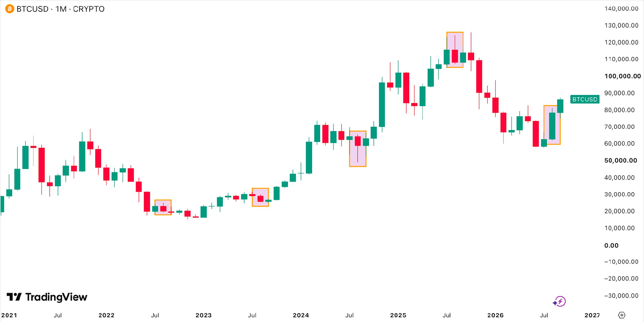This screenshot has width=644, height=322.
Task: Open the TradingView logo link
Action: pyautogui.click(x=47, y=297)
